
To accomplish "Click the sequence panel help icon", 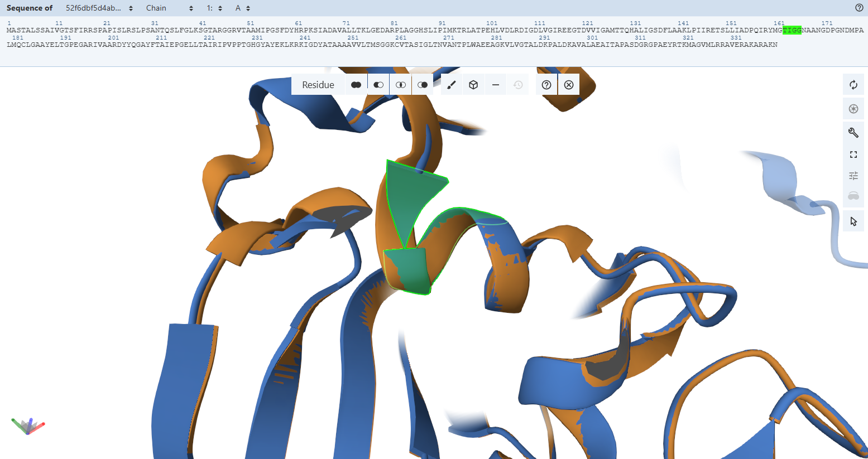I will tap(859, 8).
